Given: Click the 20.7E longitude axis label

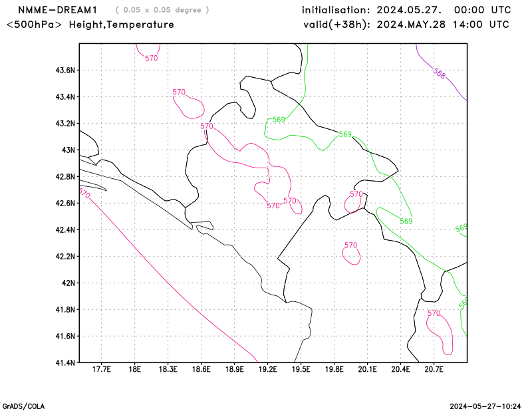Looking at the screenshot, I should [x=434, y=369].
